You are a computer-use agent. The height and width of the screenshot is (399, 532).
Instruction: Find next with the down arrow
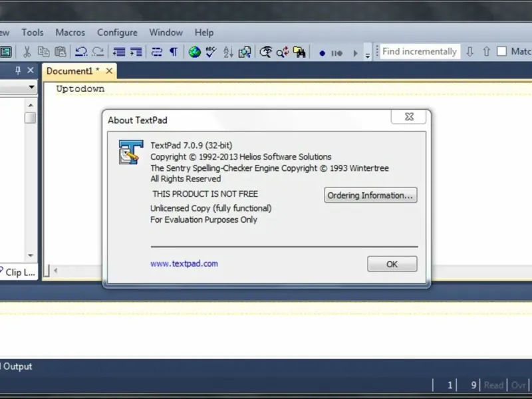(x=470, y=52)
